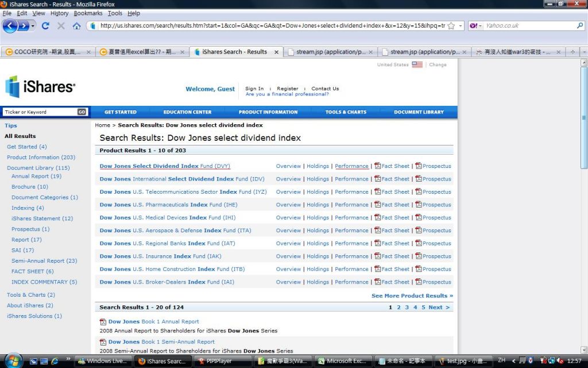Open the Product Information nav menu

click(x=268, y=112)
